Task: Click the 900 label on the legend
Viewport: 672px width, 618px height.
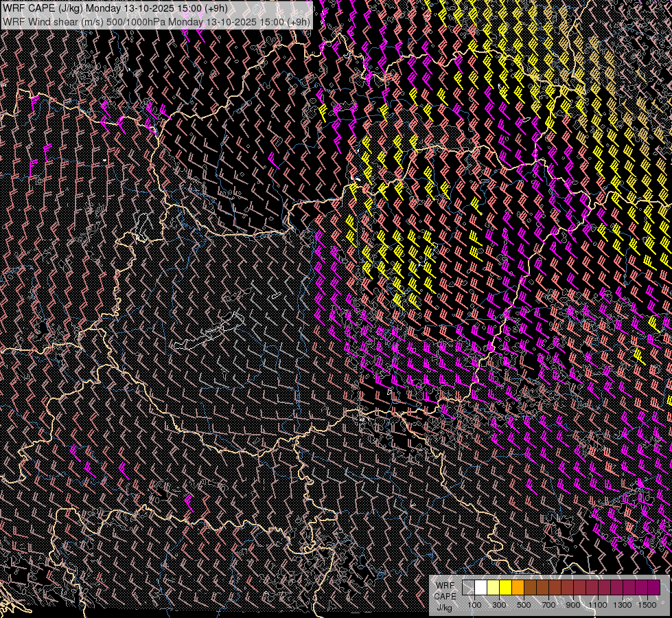Action: coord(573,604)
